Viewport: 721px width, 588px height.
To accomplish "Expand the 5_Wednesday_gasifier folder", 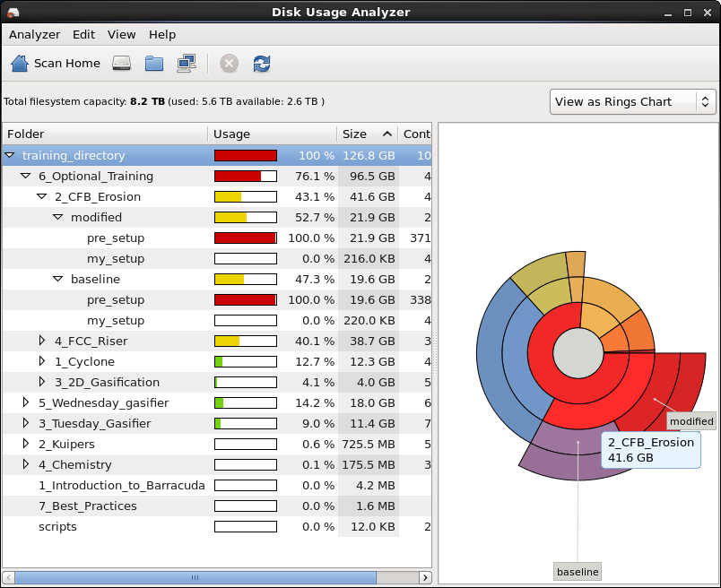I will (x=26, y=403).
